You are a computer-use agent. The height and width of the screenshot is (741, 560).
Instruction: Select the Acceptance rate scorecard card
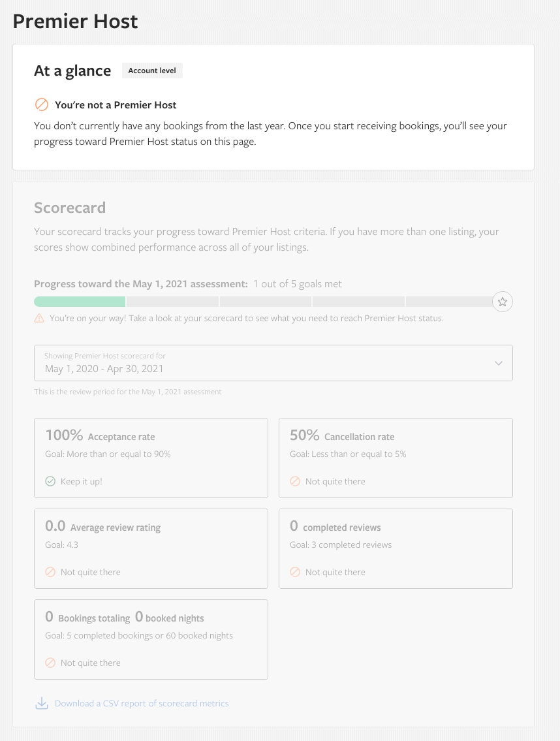point(151,457)
